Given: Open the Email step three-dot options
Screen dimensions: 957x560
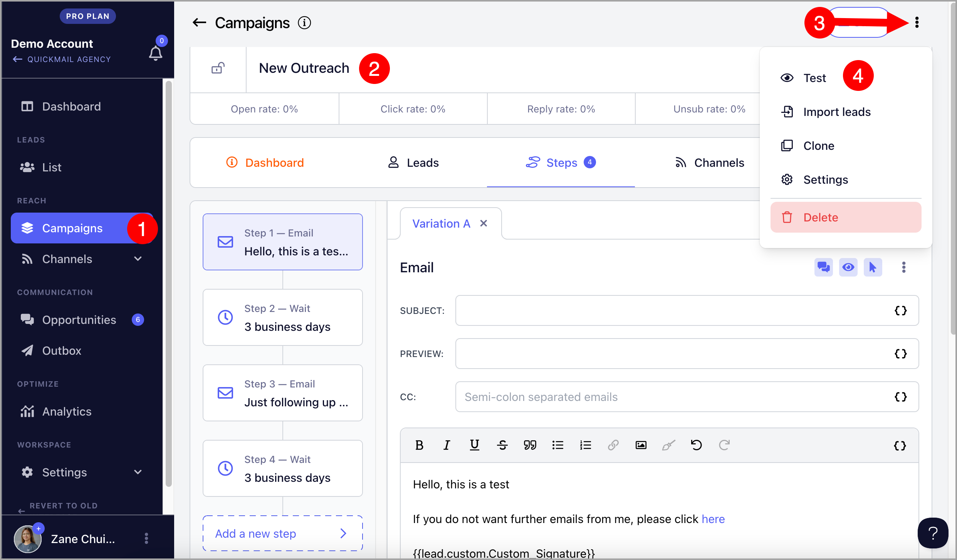Looking at the screenshot, I should (x=903, y=267).
